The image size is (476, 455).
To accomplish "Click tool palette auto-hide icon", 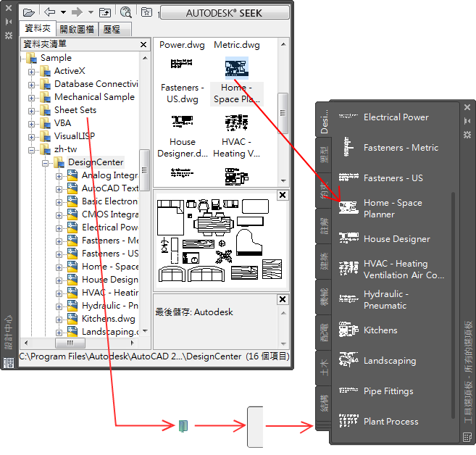I will (467, 121).
